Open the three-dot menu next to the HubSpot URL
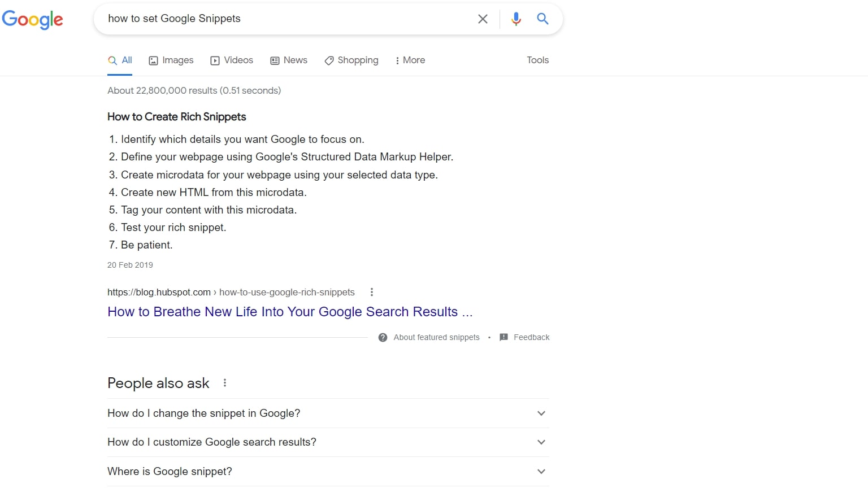 click(371, 292)
